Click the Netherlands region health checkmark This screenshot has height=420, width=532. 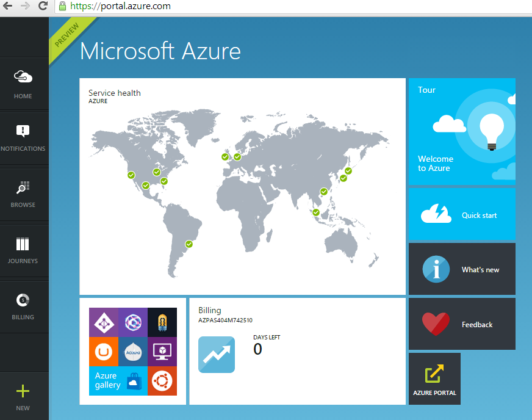tap(237, 156)
